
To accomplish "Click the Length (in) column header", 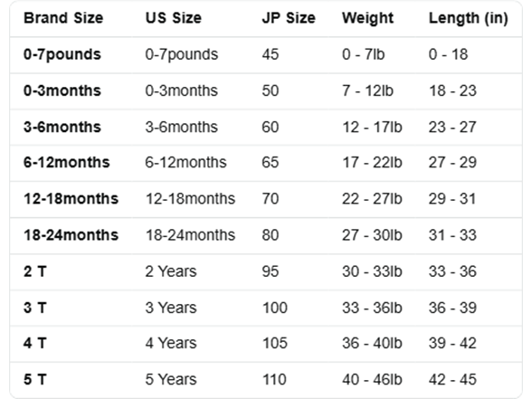I will coord(469,18).
